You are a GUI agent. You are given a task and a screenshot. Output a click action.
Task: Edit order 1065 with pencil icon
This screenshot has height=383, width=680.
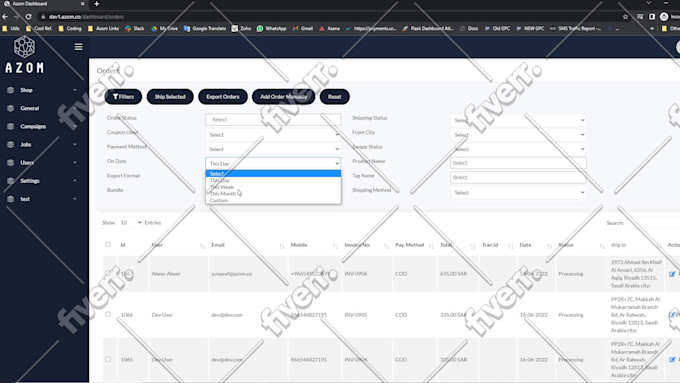point(672,360)
